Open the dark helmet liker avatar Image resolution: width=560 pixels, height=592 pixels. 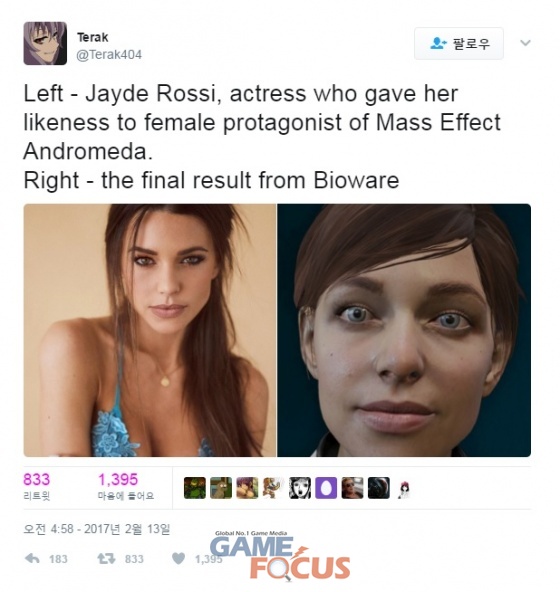coord(379,488)
